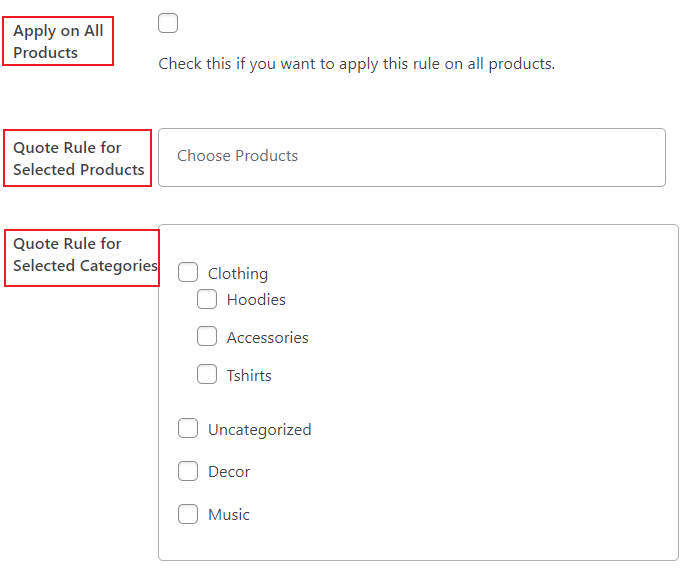This screenshot has width=688, height=571.
Task: Click the Quote Rule for Selected Categories label
Action: click(x=85, y=255)
